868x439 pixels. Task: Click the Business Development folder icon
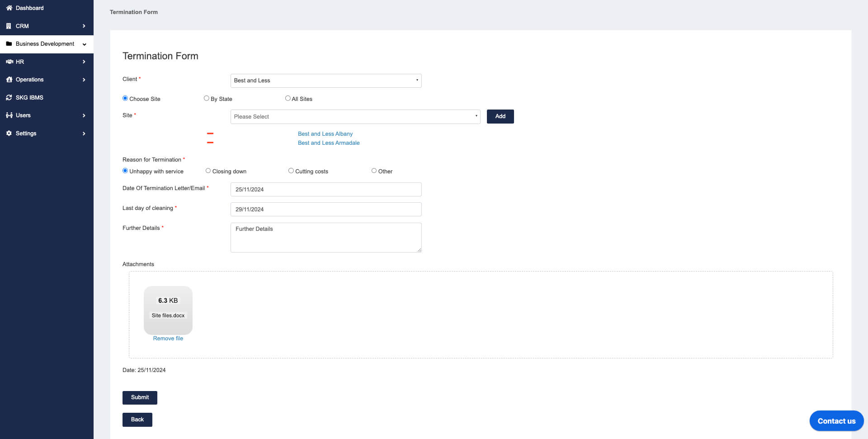point(9,44)
